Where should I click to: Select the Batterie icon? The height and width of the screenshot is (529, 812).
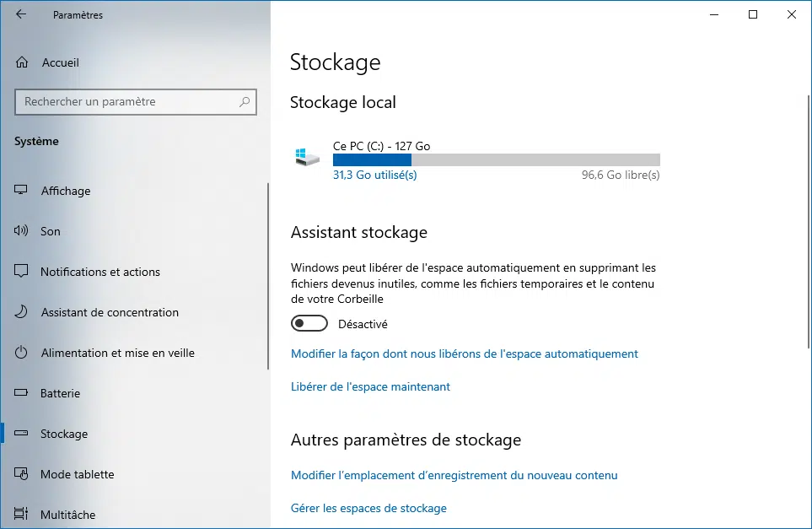[x=21, y=392]
